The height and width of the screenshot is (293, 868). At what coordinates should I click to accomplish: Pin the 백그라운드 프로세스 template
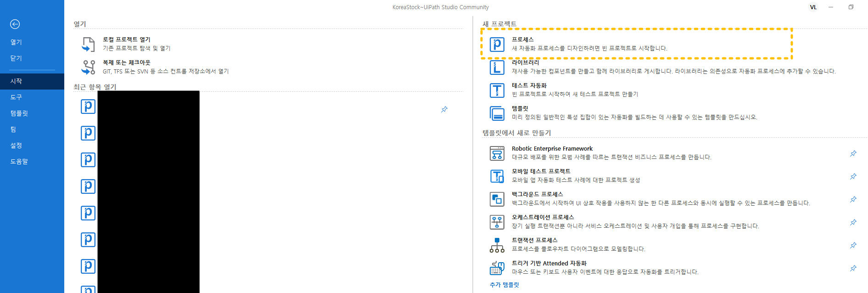pyautogui.click(x=853, y=199)
